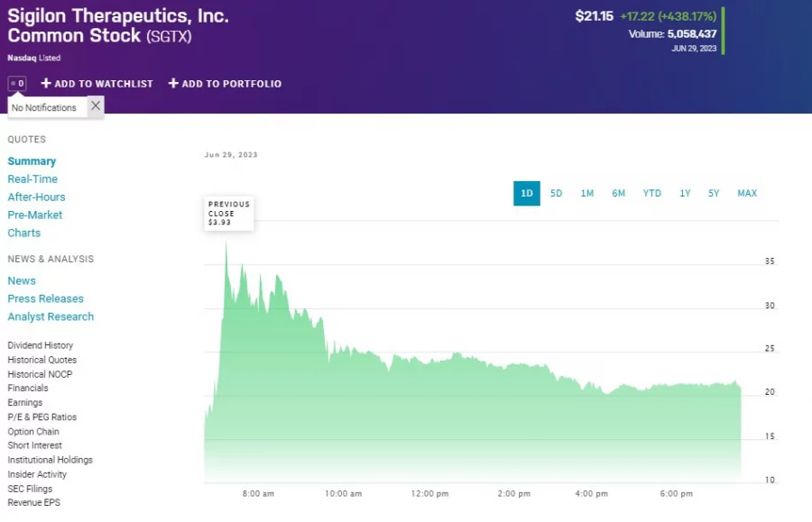Select the MAX chart view

747,193
